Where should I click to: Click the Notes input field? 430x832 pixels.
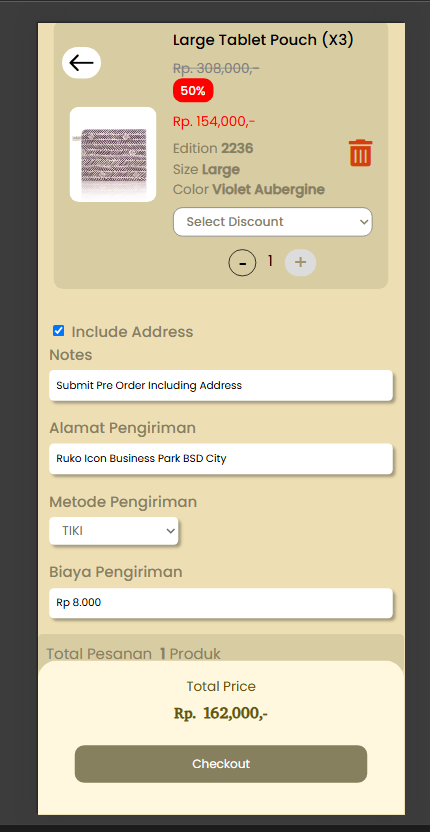click(x=221, y=385)
